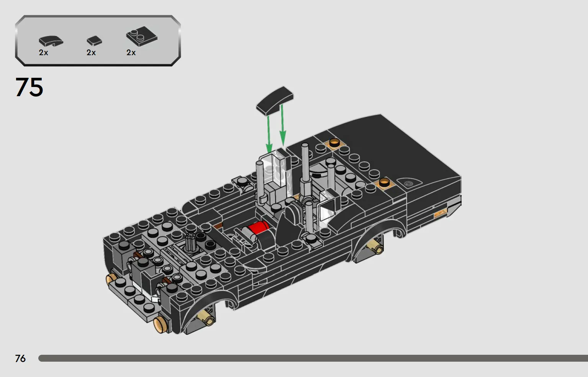Click the gray page progress bar

pyautogui.click(x=313, y=358)
